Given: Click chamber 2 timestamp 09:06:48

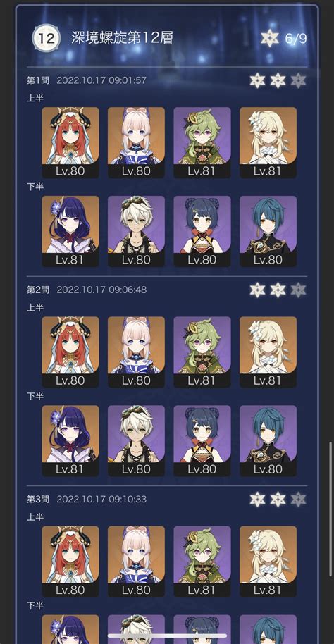Looking at the screenshot, I should tap(128, 290).
